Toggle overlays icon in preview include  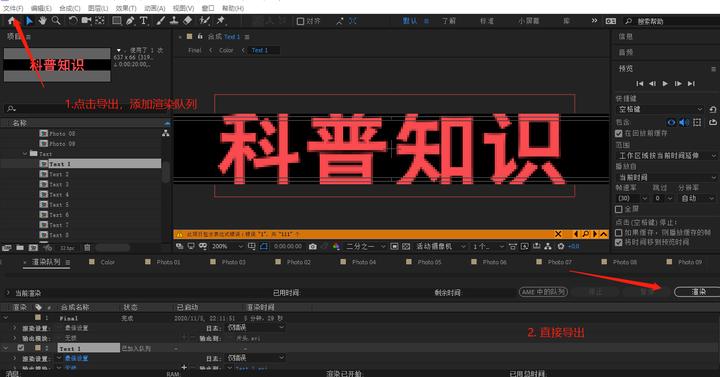pos(698,122)
